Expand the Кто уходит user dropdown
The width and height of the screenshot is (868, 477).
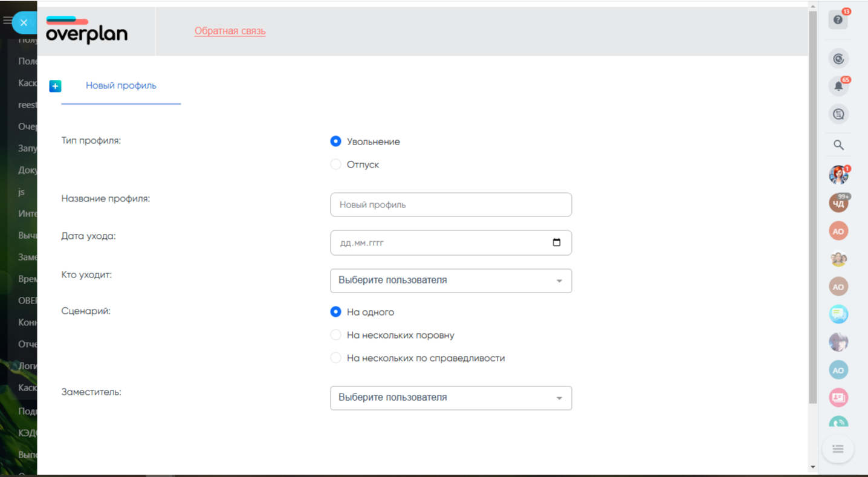coord(451,281)
